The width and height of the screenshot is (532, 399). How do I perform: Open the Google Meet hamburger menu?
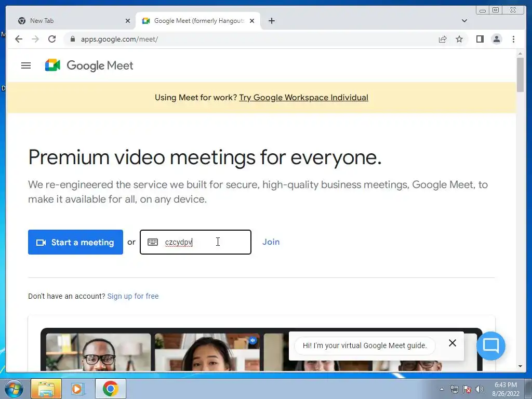(26, 65)
